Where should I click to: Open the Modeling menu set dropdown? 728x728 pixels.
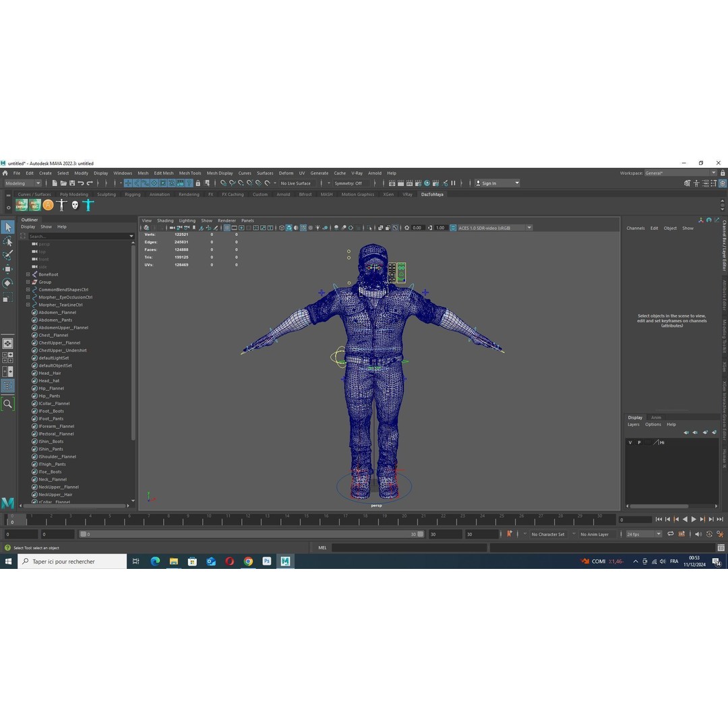point(23,183)
